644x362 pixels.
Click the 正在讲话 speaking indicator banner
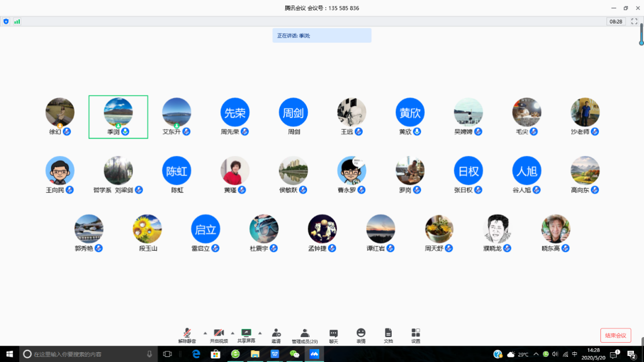pyautogui.click(x=322, y=36)
